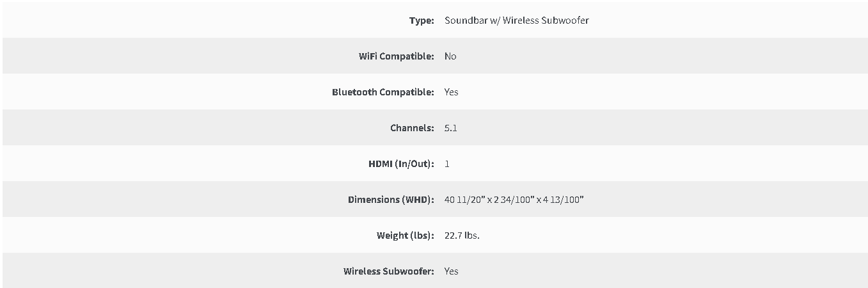Click the Weight (lbs) label
The image size is (868, 288).
406,236
